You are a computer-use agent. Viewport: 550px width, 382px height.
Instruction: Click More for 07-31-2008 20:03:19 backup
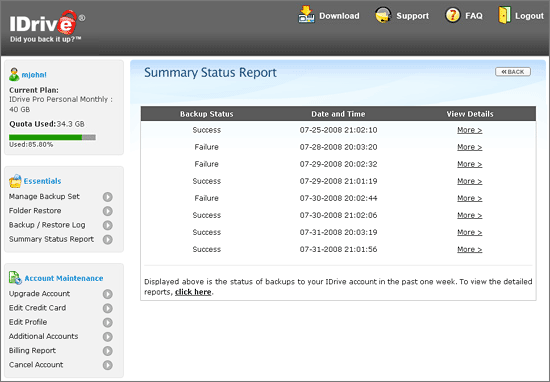click(470, 232)
